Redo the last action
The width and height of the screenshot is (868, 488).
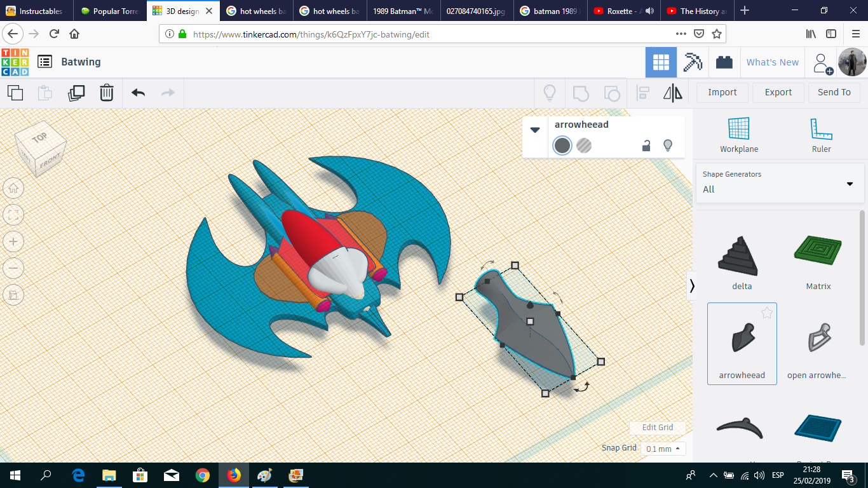click(168, 93)
